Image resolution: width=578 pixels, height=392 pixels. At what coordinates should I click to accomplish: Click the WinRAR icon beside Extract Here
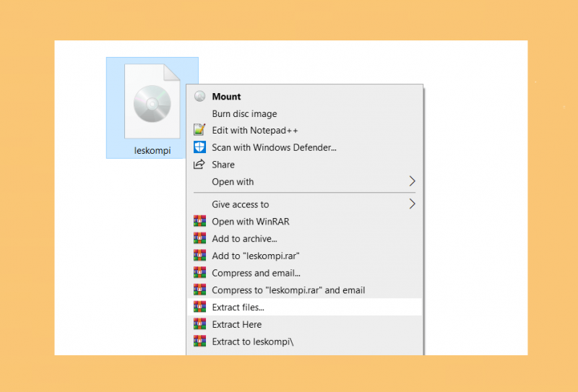coord(199,324)
